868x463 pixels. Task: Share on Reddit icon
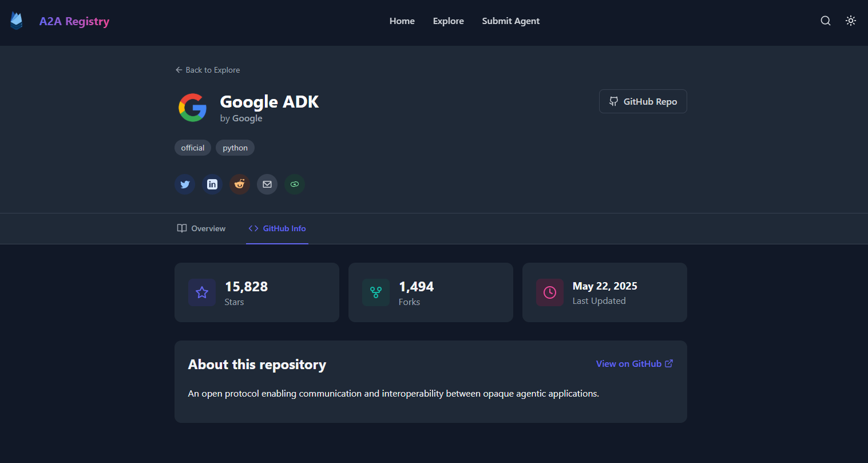(240, 184)
